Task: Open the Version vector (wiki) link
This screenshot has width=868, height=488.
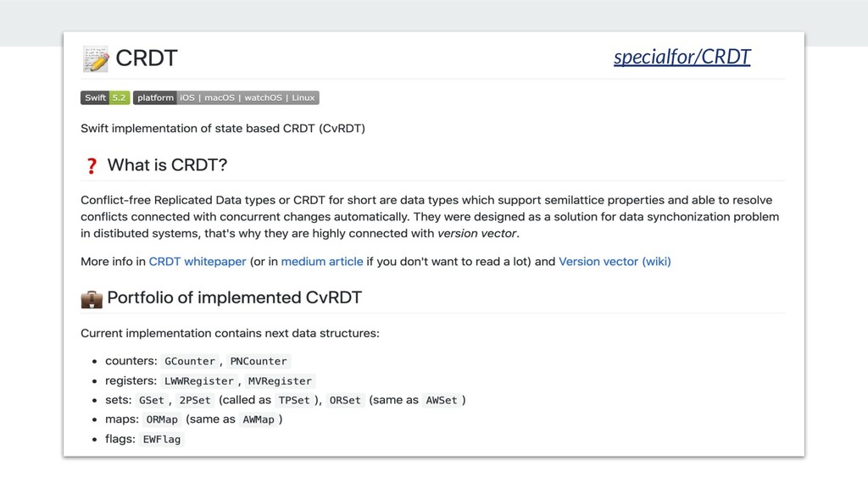Action: click(x=615, y=262)
